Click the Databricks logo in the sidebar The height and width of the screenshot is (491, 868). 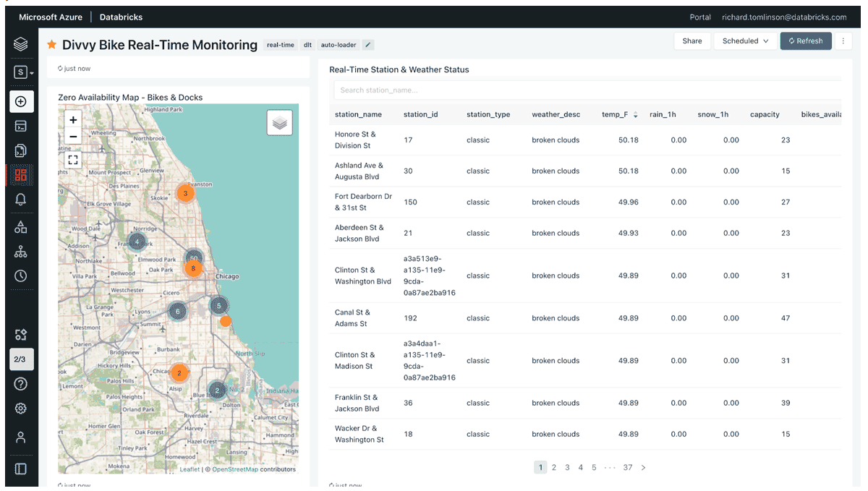pyautogui.click(x=20, y=45)
